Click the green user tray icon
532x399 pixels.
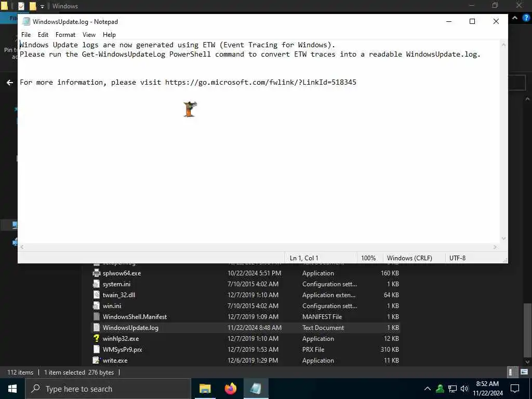pyautogui.click(x=440, y=389)
